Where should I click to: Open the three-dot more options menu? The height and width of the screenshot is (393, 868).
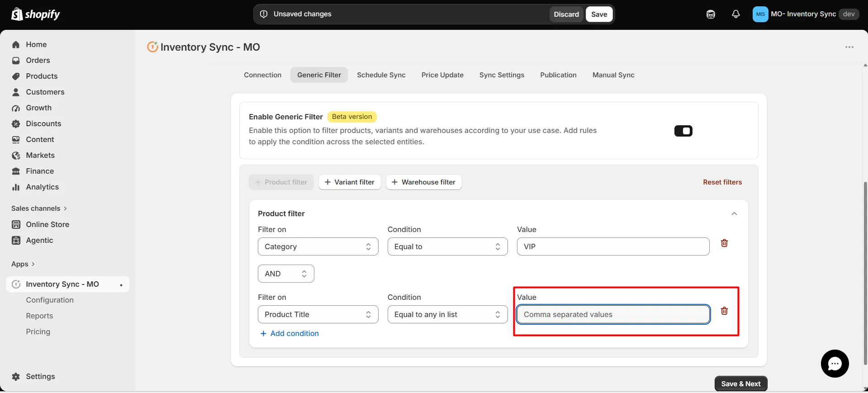pyautogui.click(x=849, y=47)
